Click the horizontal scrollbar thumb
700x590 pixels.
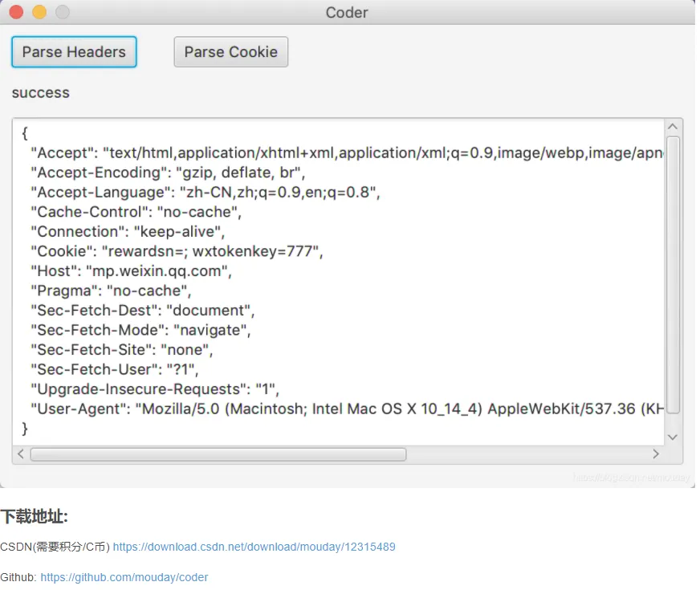point(218,454)
